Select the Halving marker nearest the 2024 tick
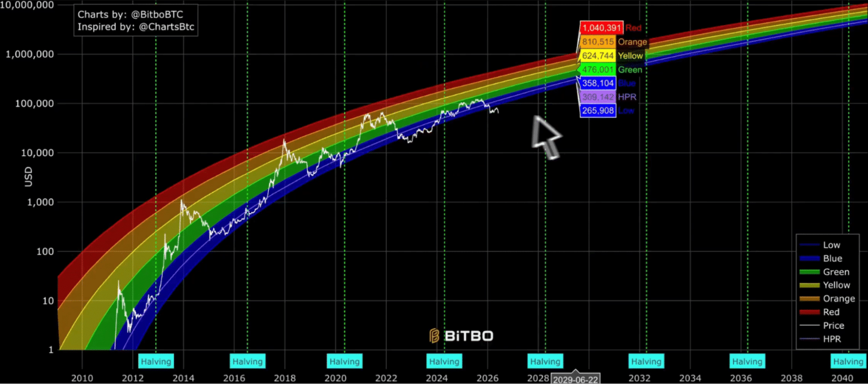868x384 pixels. point(444,361)
